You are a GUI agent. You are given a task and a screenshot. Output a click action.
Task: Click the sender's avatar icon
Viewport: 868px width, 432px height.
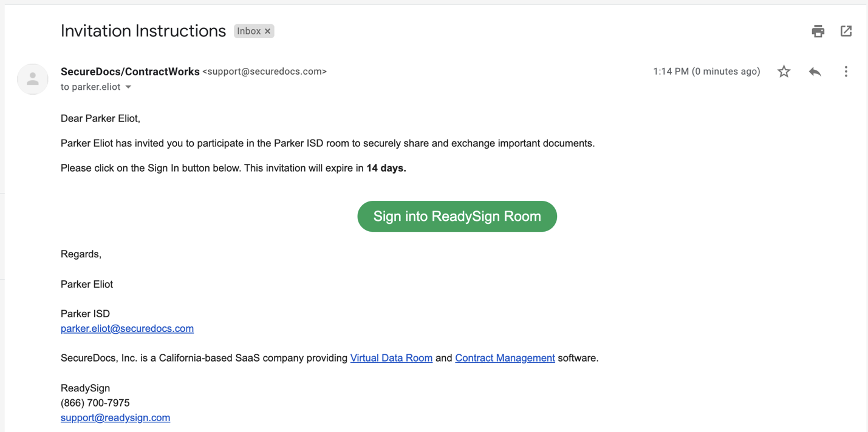click(33, 79)
